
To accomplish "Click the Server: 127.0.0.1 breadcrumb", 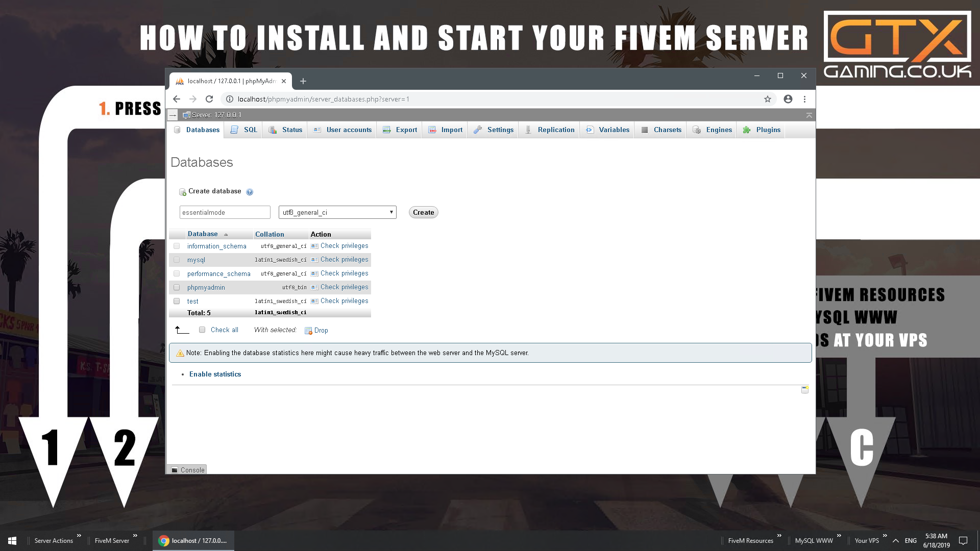I will coord(212,115).
